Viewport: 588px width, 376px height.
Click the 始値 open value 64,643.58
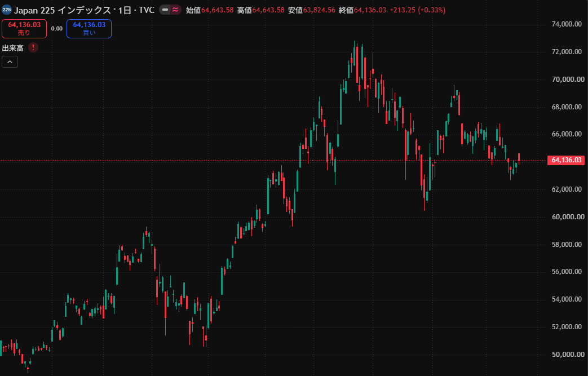tap(217, 10)
